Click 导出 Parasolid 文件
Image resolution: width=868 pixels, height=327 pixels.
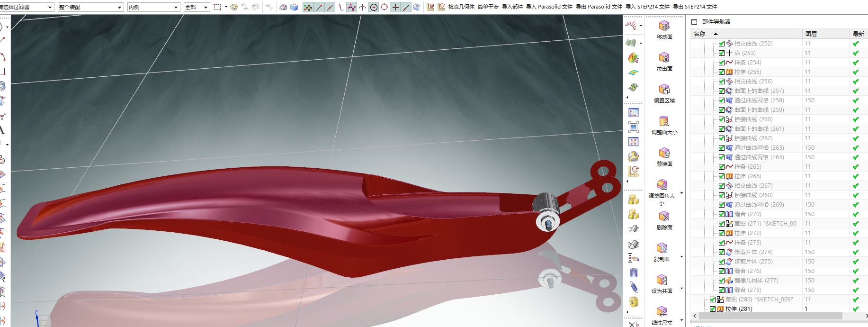(599, 7)
